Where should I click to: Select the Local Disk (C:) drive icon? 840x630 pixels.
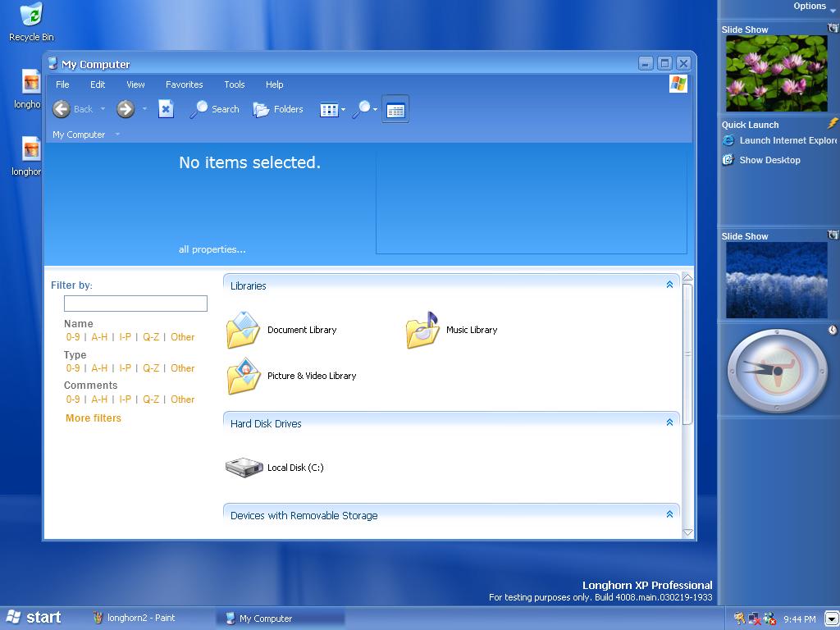(244, 467)
